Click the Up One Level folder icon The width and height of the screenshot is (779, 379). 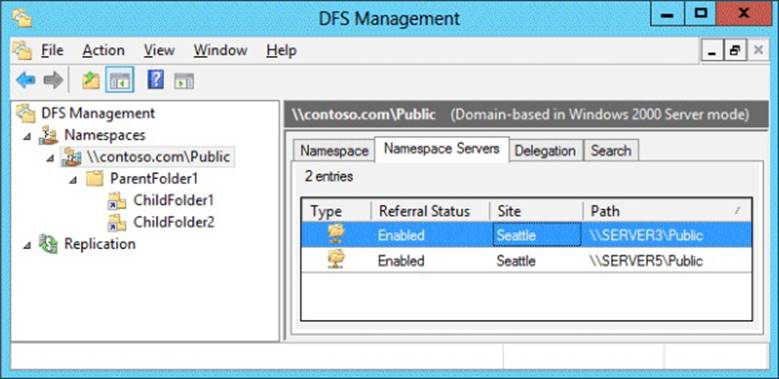(91, 80)
